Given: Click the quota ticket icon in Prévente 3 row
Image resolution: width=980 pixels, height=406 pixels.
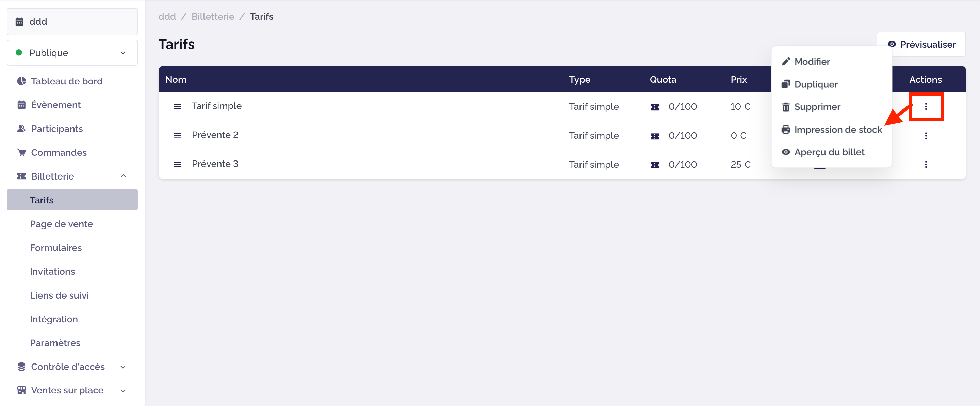Looking at the screenshot, I should click(655, 165).
